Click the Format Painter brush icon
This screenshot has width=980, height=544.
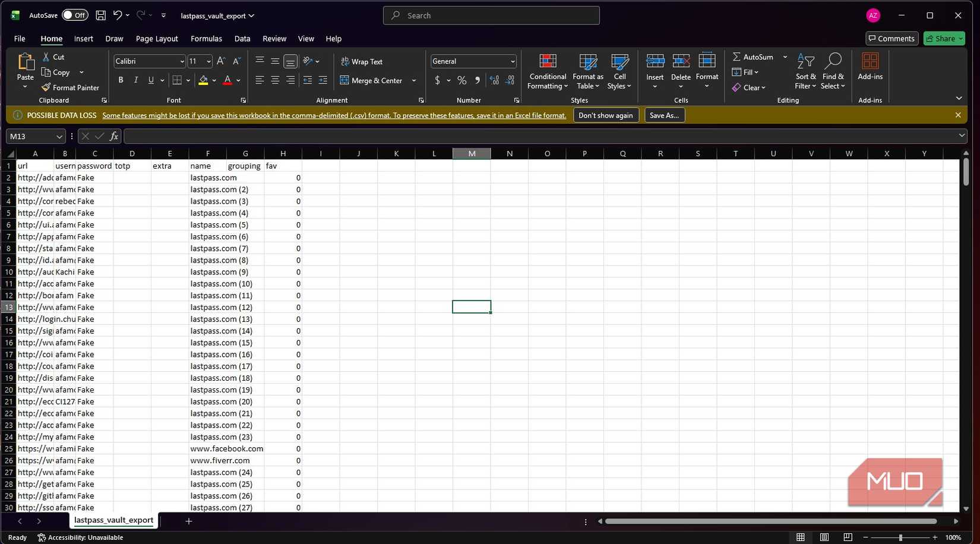click(x=46, y=87)
